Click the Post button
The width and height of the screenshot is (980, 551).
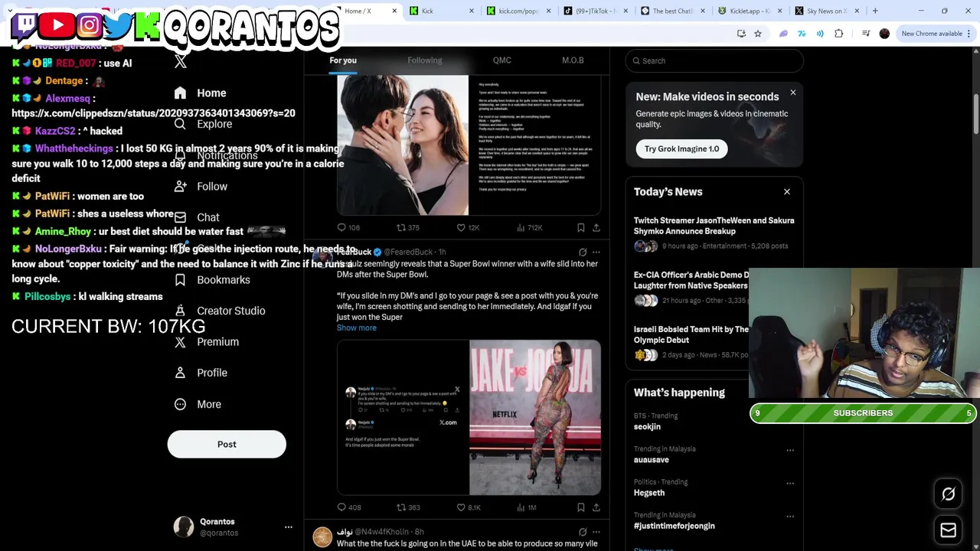coord(227,444)
